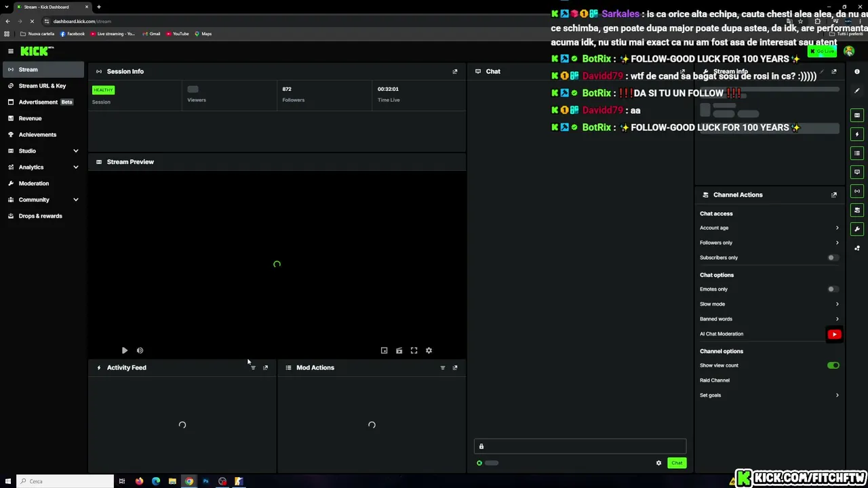Filter the Activity Feed
The width and height of the screenshot is (868, 488).
[253, 367]
